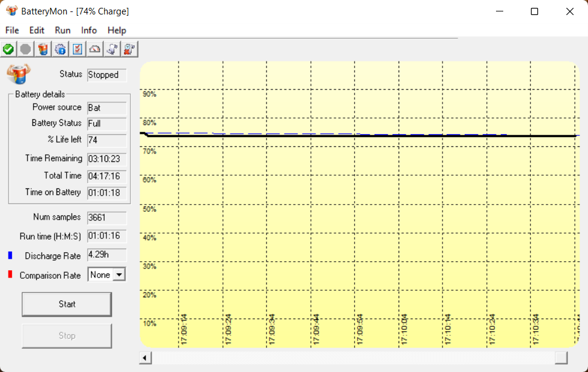The width and height of the screenshot is (588, 372).
Task: Click the Total Time value 04:17:16
Action: click(107, 176)
